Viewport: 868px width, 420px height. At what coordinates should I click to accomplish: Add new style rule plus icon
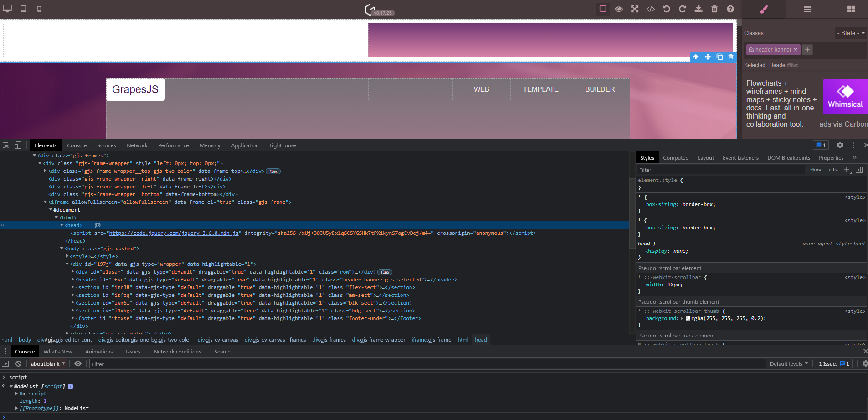click(x=847, y=170)
